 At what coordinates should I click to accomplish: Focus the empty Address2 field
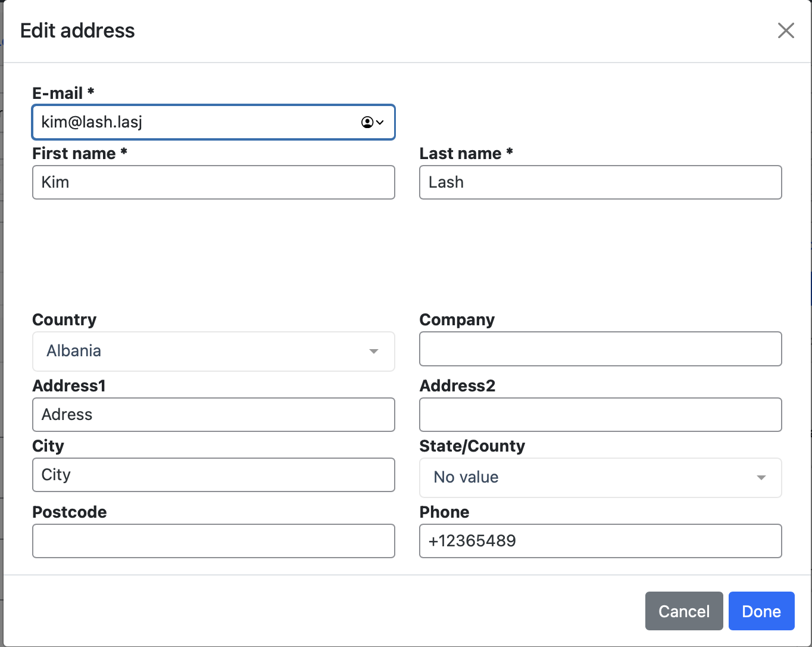600,415
